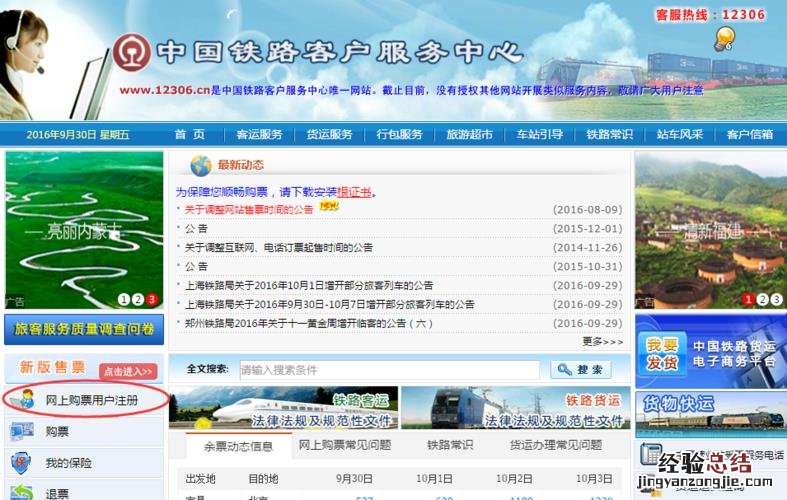787x500 pixels.
Task: Click the lightbulb icon under hotline number
Action: coord(724,38)
